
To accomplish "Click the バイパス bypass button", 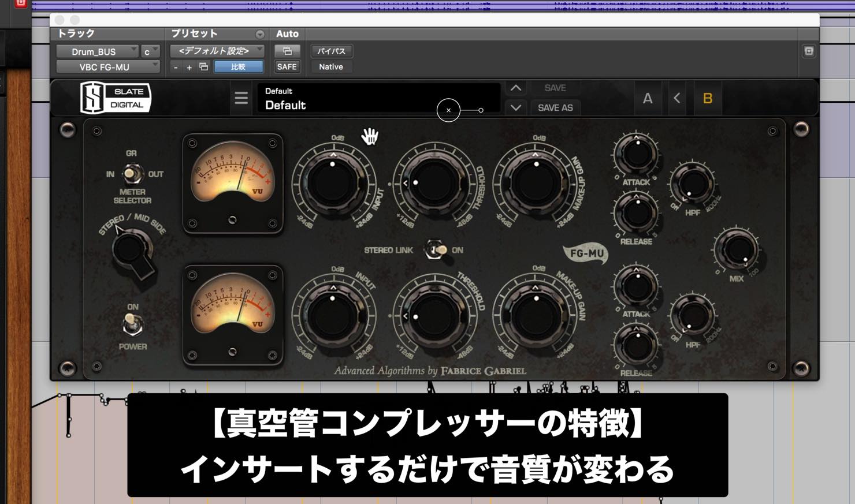I will pos(332,51).
